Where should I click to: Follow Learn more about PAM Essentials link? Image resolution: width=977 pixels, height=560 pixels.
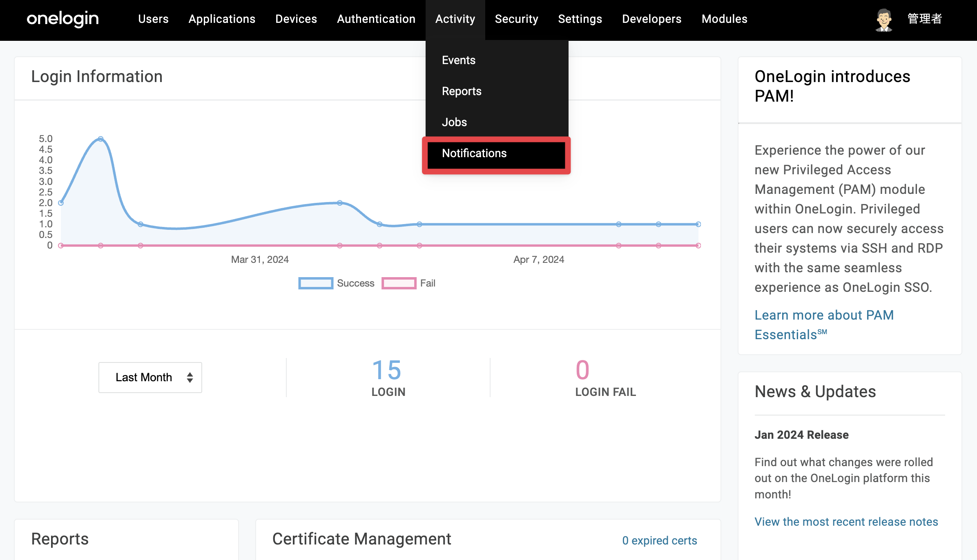(x=824, y=325)
